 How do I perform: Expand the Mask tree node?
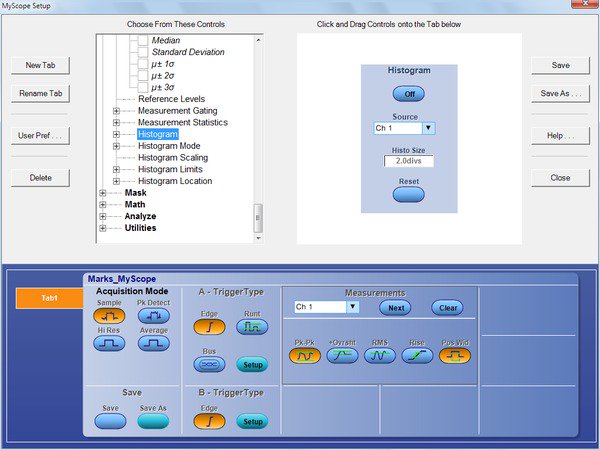click(x=103, y=193)
